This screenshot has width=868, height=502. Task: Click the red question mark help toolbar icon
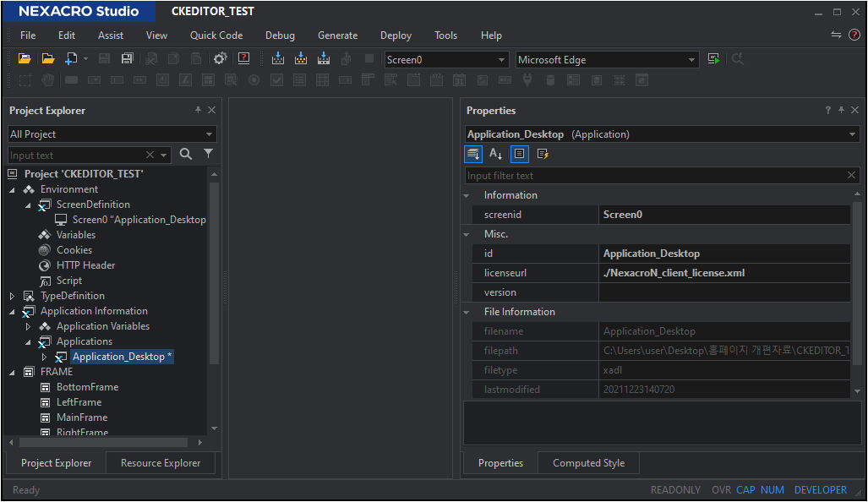[244, 59]
